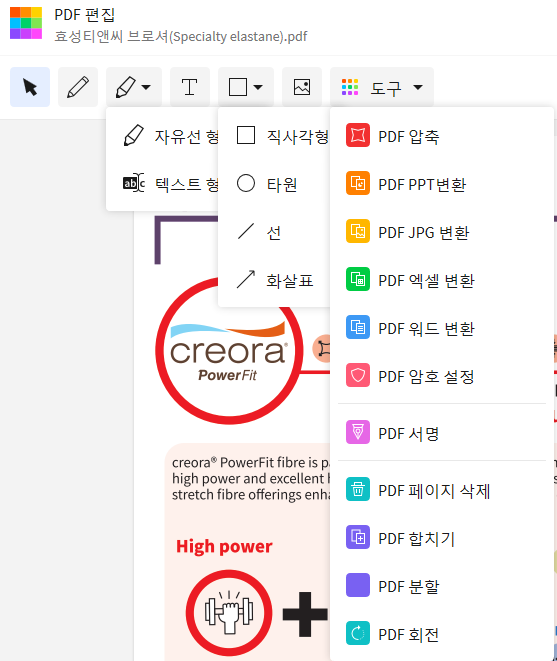Open PDF 페이지 삭제 menu entry text
557x661 pixels.
[x=434, y=491]
